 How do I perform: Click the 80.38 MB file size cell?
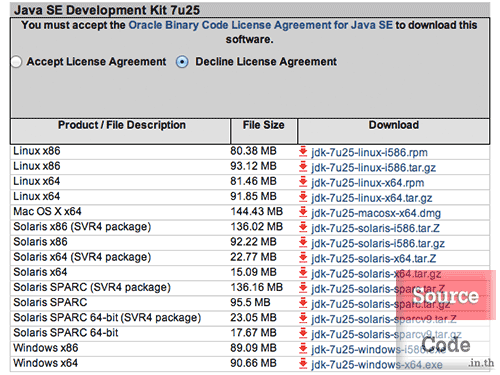253,151
